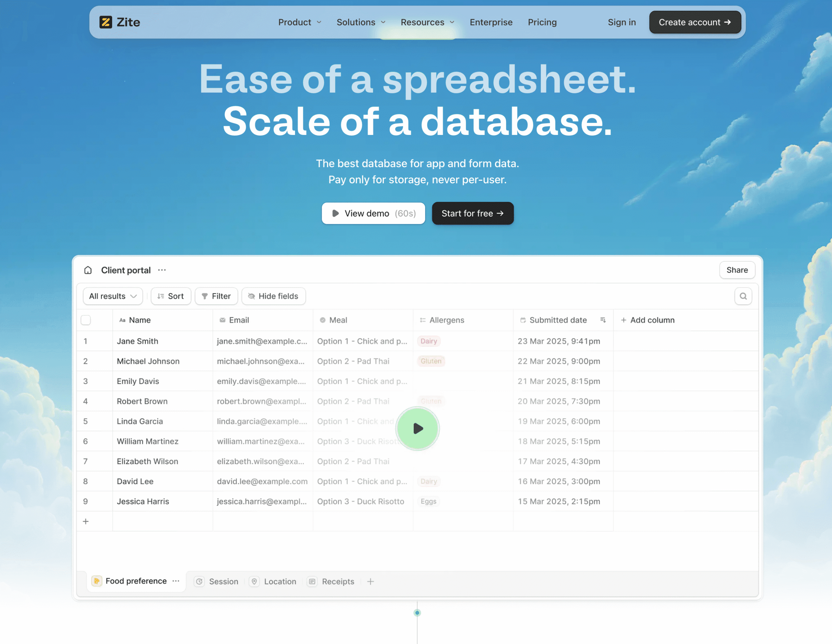Click the Zite logo in the navbar

[x=119, y=22]
